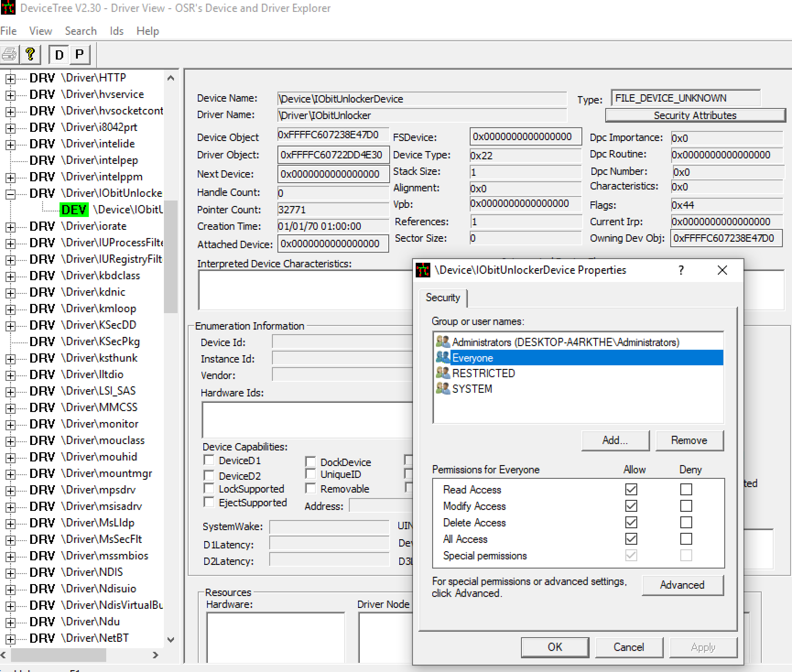
Task: Toggle the UniqueID checkbox
Action: pos(310,474)
